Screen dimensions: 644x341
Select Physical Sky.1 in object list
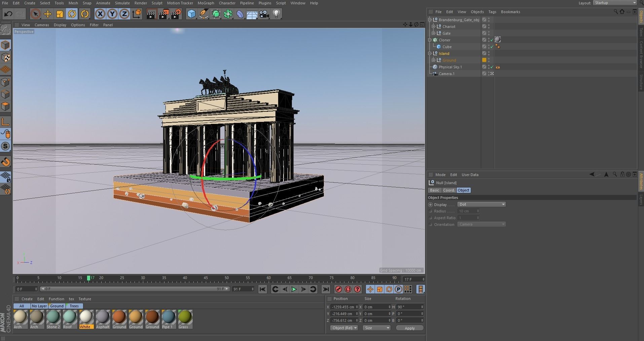click(x=450, y=67)
